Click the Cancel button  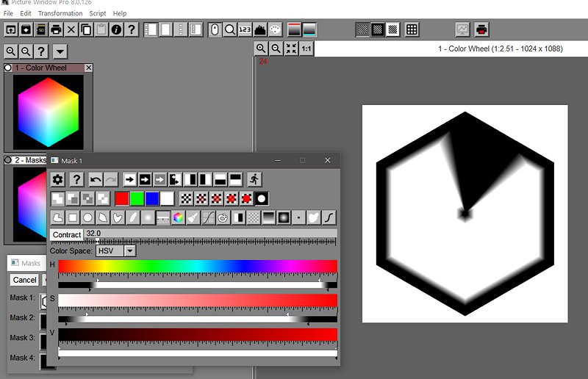(x=24, y=280)
